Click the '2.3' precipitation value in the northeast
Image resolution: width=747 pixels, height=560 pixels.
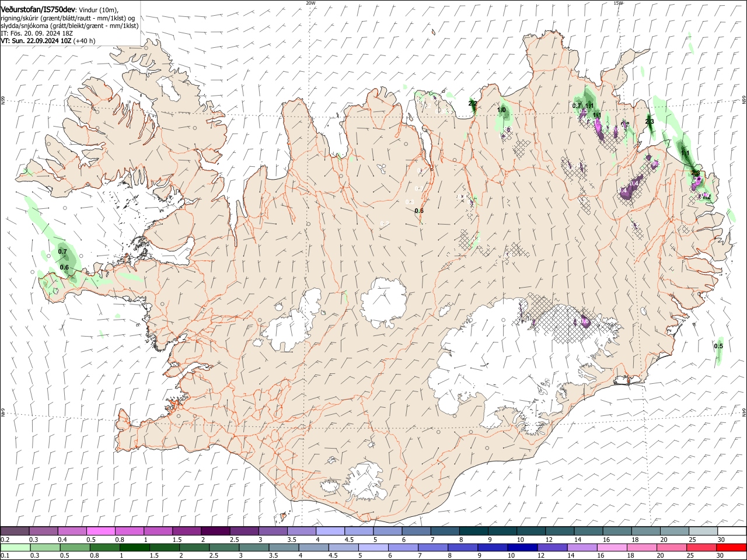point(650,121)
